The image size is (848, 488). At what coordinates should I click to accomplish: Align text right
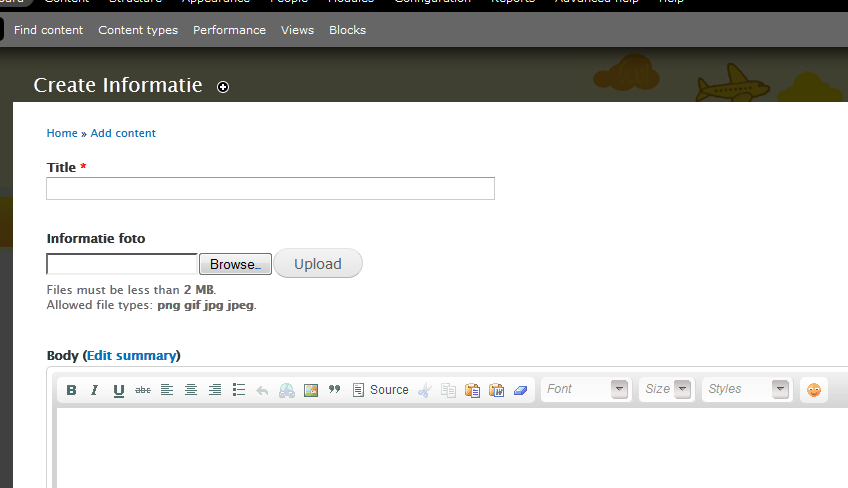[x=215, y=390]
